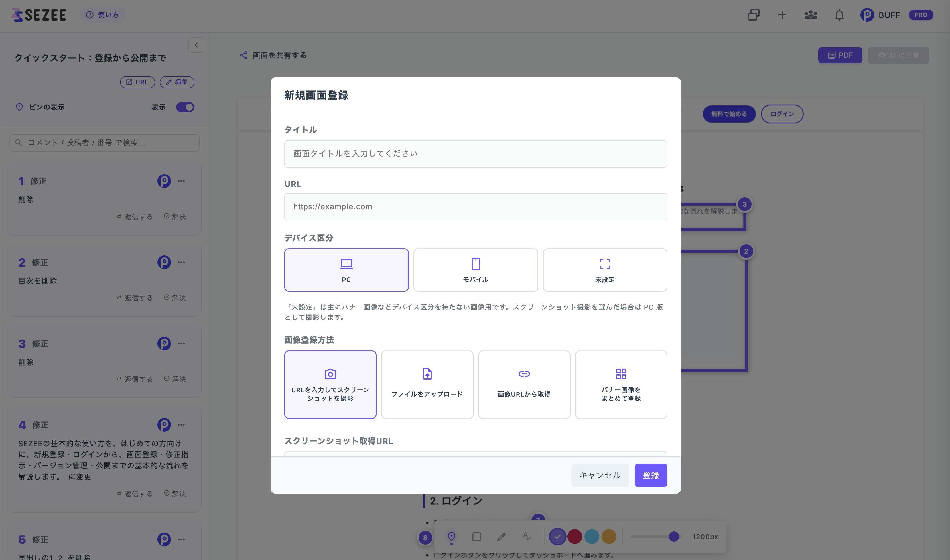Click the plus add icon in header
The height and width of the screenshot is (560, 950).
(x=782, y=15)
